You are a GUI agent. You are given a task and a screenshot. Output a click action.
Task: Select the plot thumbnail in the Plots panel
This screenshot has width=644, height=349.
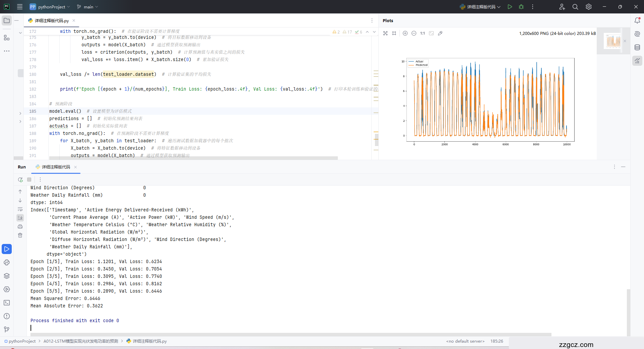tap(613, 41)
